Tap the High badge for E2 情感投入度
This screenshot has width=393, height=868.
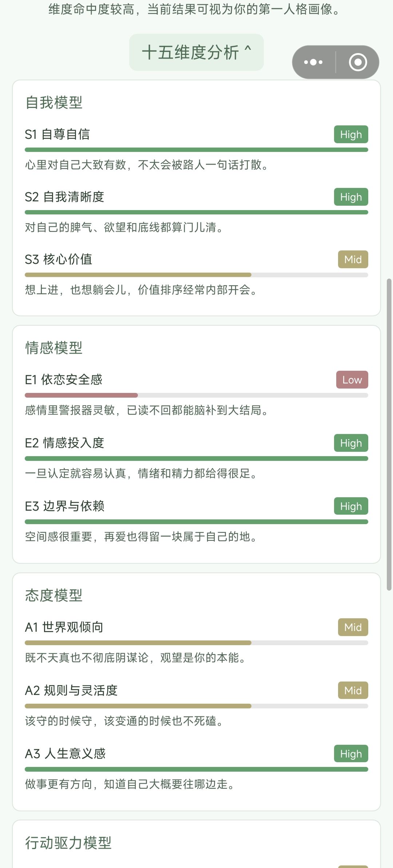[351, 443]
